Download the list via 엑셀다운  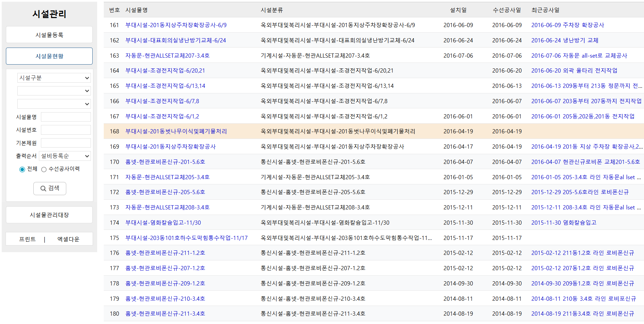68,239
